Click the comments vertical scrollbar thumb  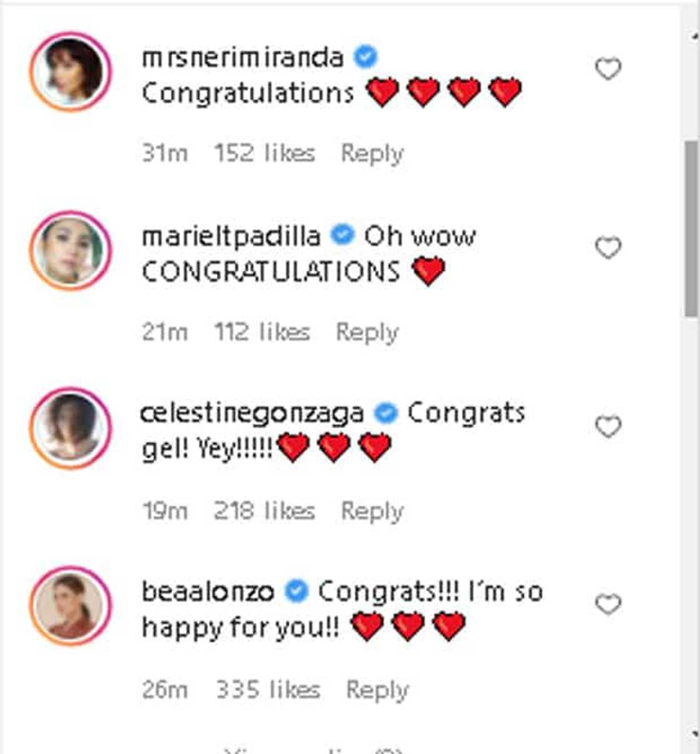691,229
